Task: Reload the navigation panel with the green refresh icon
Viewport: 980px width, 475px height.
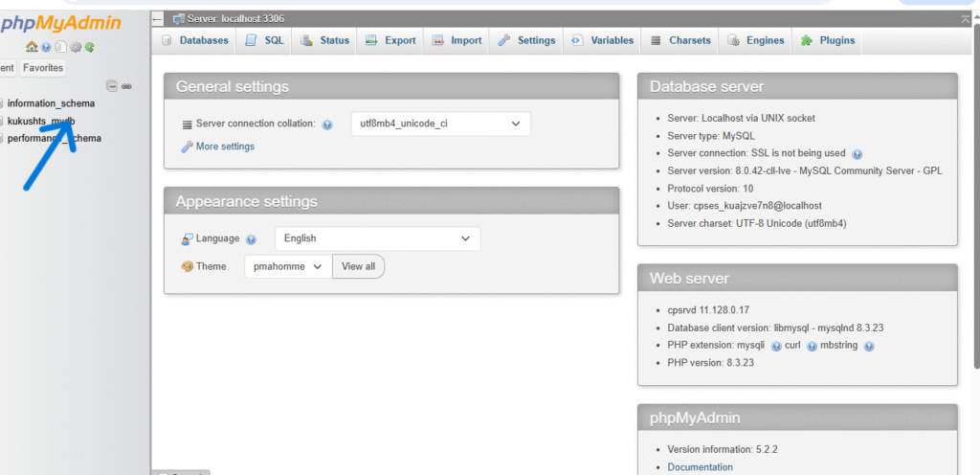Action: coord(89,47)
